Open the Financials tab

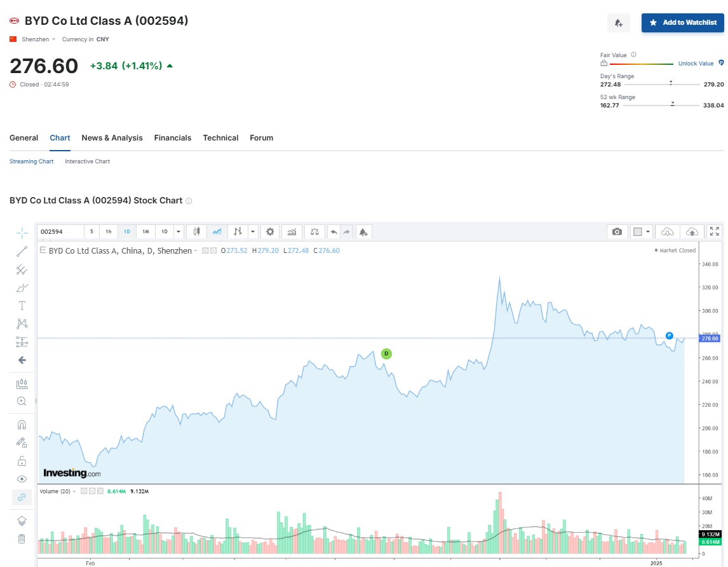pos(173,137)
